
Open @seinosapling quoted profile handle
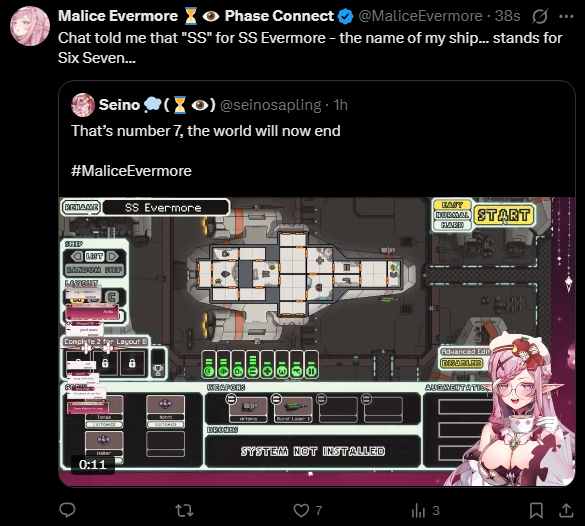click(270, 105)
